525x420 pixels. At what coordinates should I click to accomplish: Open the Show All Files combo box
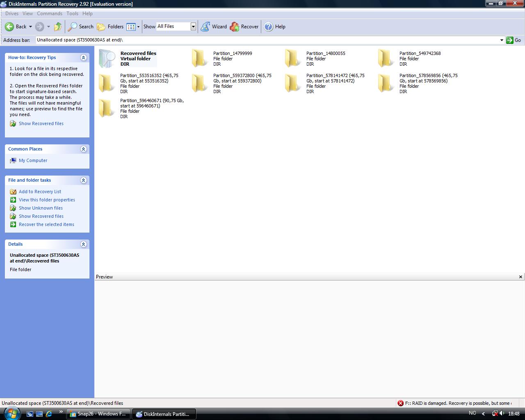[176, 26]
